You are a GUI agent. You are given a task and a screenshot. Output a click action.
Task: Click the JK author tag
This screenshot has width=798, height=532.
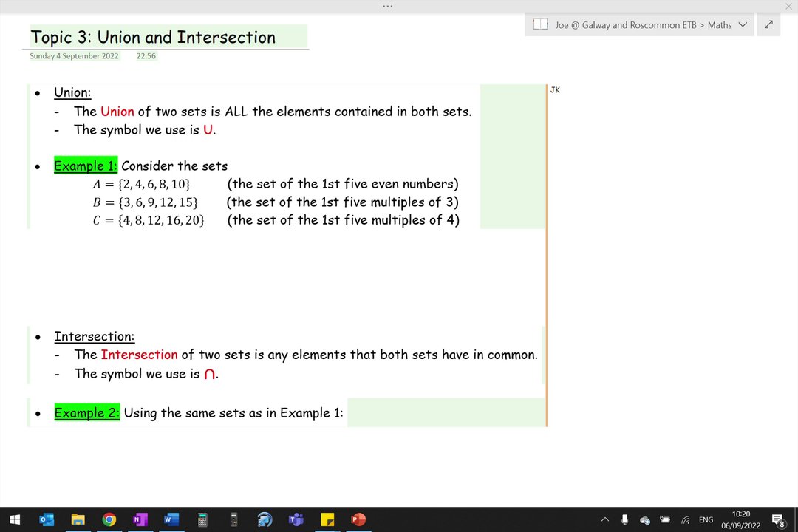[x=555, y=90]
